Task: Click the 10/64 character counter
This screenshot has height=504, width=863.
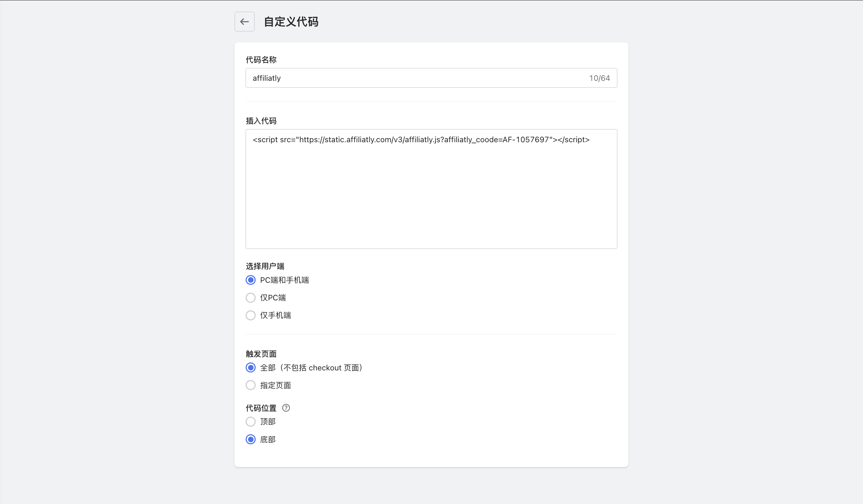Action: [x=599, y=78]
